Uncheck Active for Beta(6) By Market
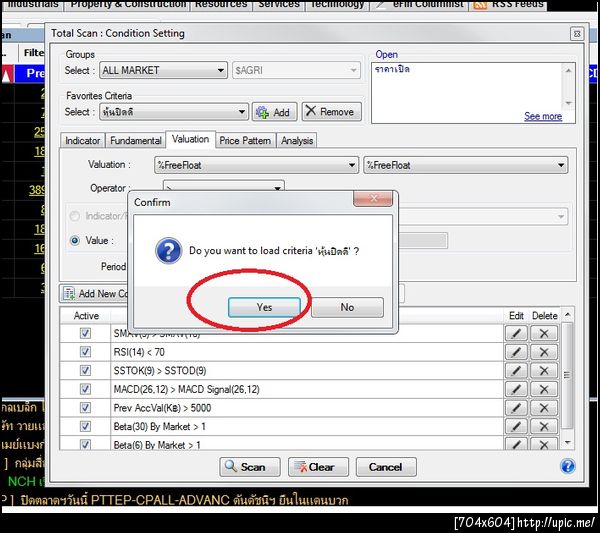600x533 pixels. (x=85, y=444)
